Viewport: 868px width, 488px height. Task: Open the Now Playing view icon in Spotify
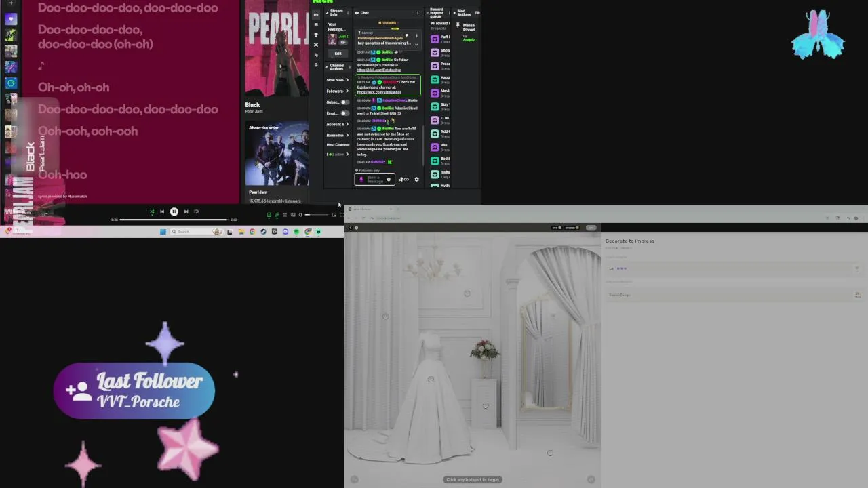(x=269, y=215)
